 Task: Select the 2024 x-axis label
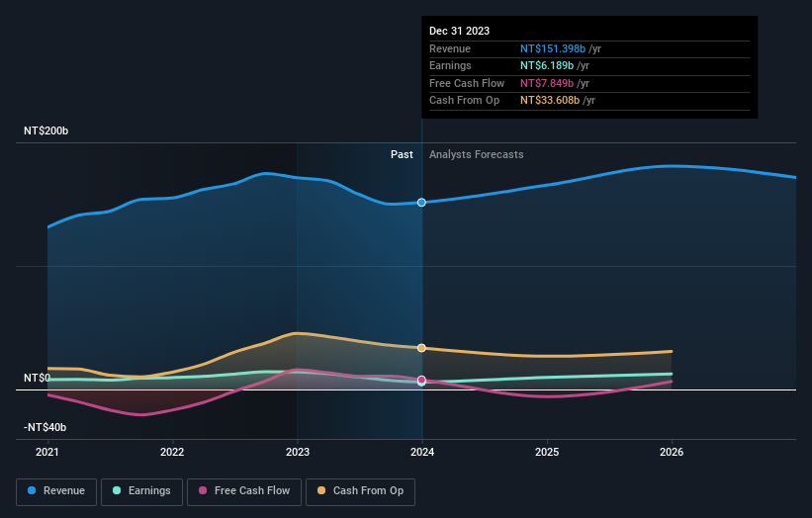422,453
